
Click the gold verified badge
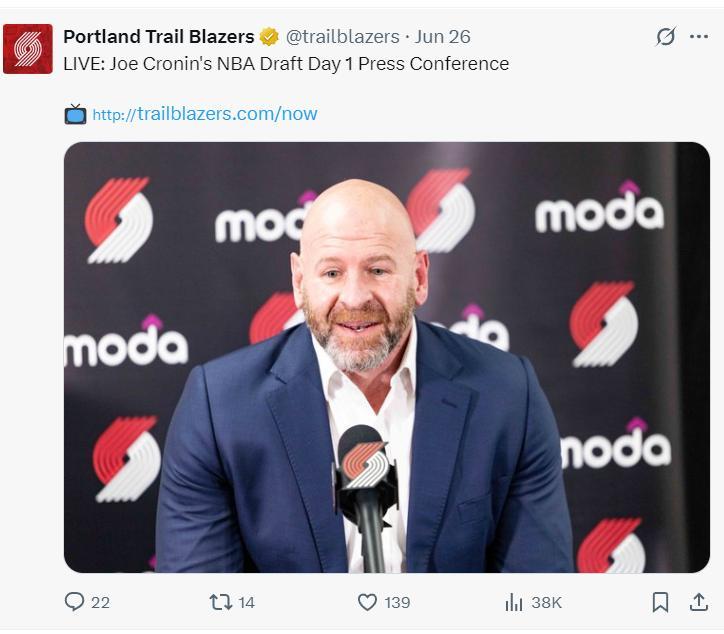pos(269,37)
